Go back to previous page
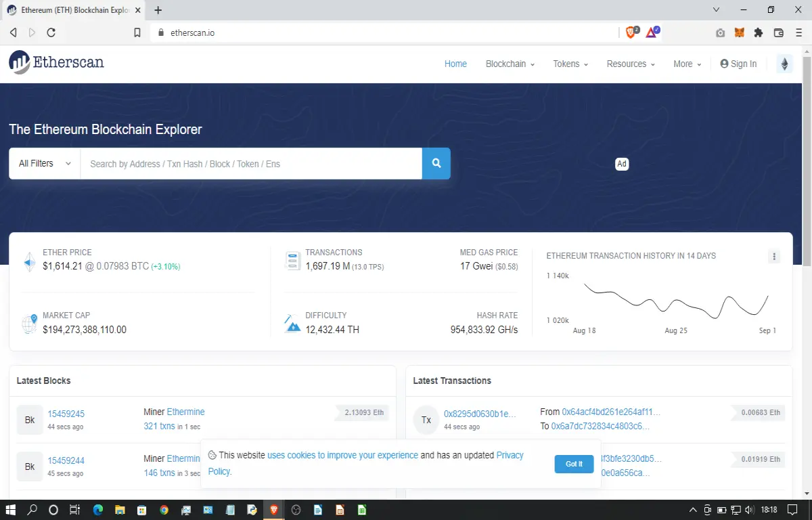 (13, 32)
